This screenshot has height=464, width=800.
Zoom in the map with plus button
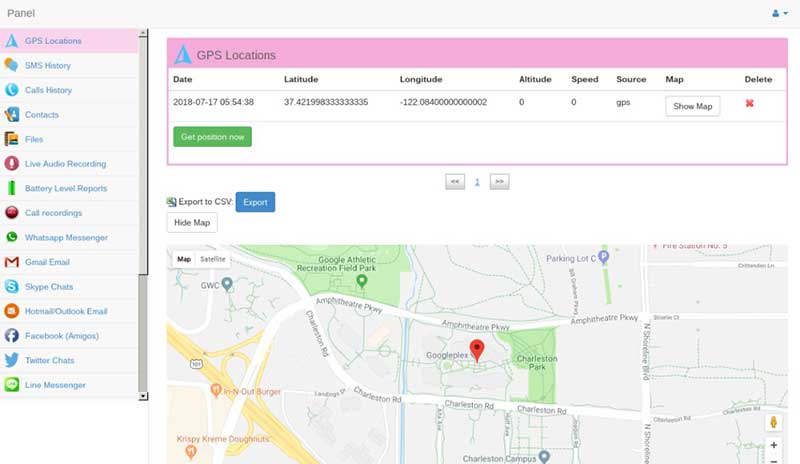773,445
